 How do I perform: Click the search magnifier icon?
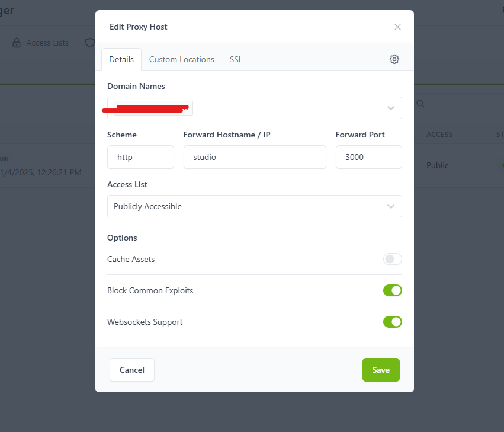(420, 104)
